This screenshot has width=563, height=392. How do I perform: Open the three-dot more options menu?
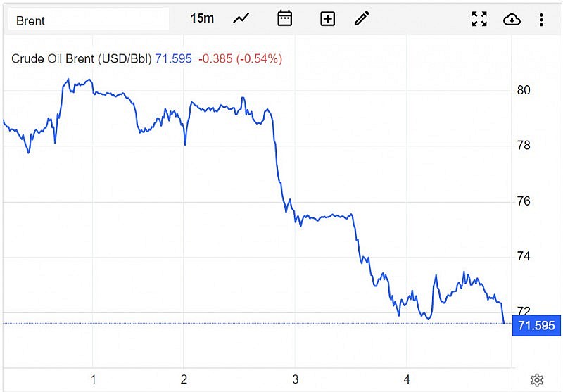click(540, 19)
